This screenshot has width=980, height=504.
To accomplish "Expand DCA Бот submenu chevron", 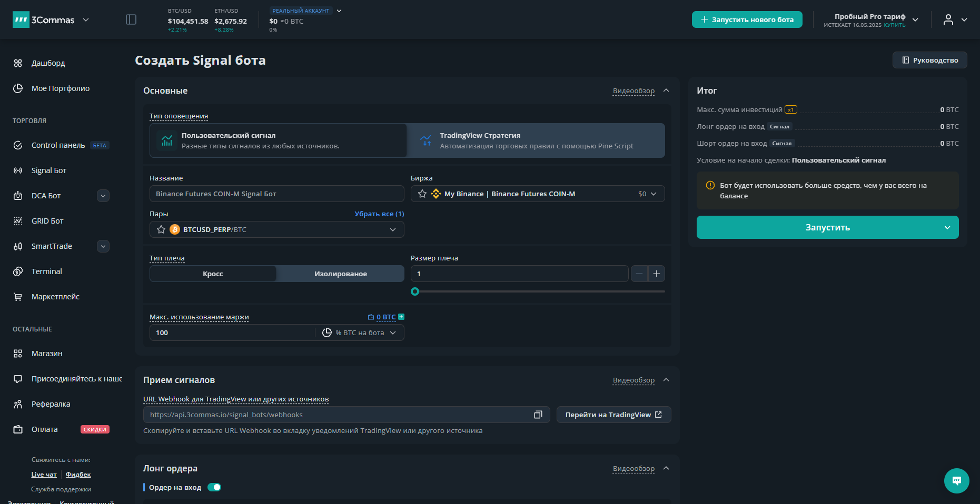I will click(x=103, y=196).
